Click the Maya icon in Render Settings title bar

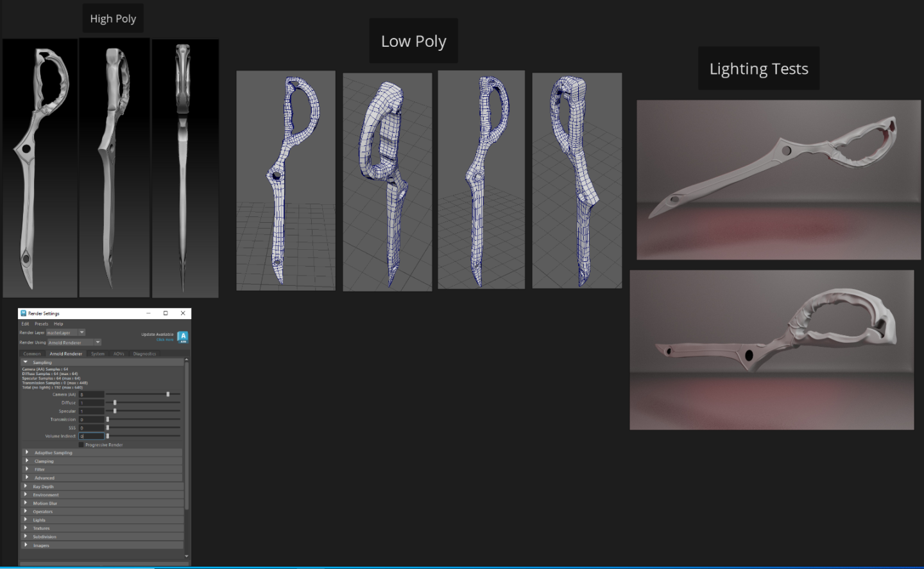pyautogui.click(x=24, y=313)
